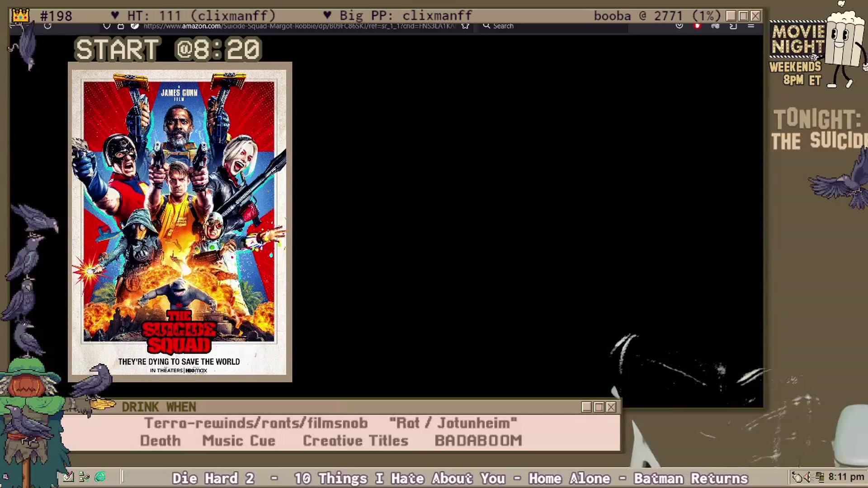
Task: Click the lock icon beside the URL
Action: [121, 26]
